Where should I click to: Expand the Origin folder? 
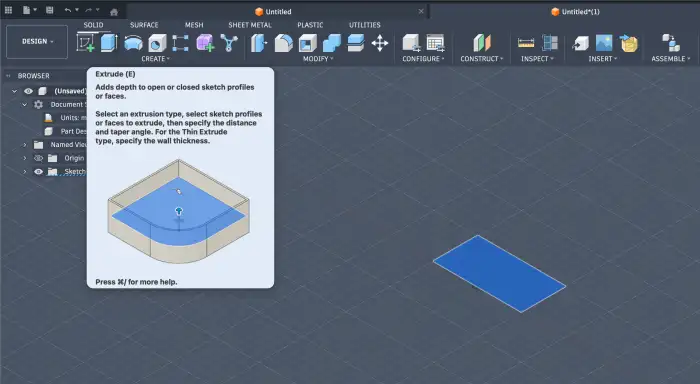point(25,158)
